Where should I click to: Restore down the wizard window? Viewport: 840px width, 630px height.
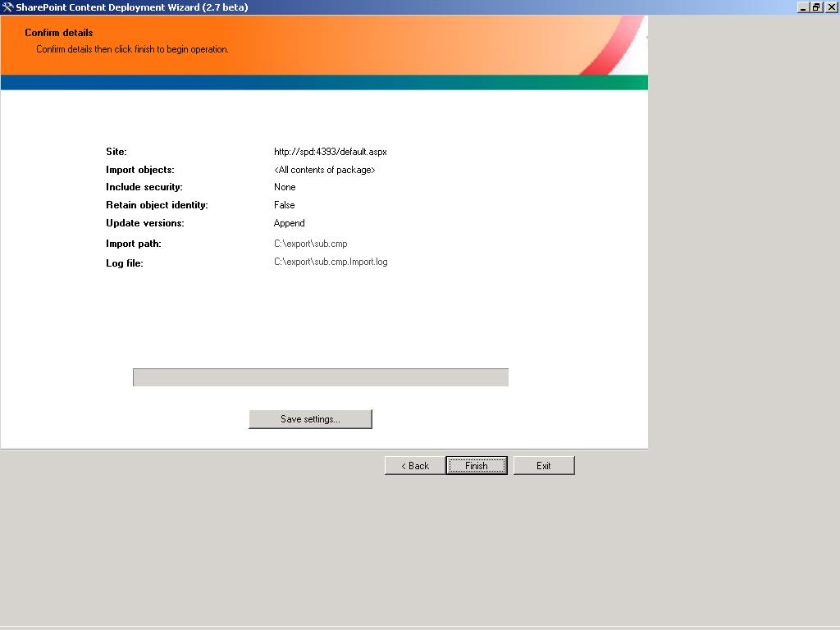click(x=816, y=7)
